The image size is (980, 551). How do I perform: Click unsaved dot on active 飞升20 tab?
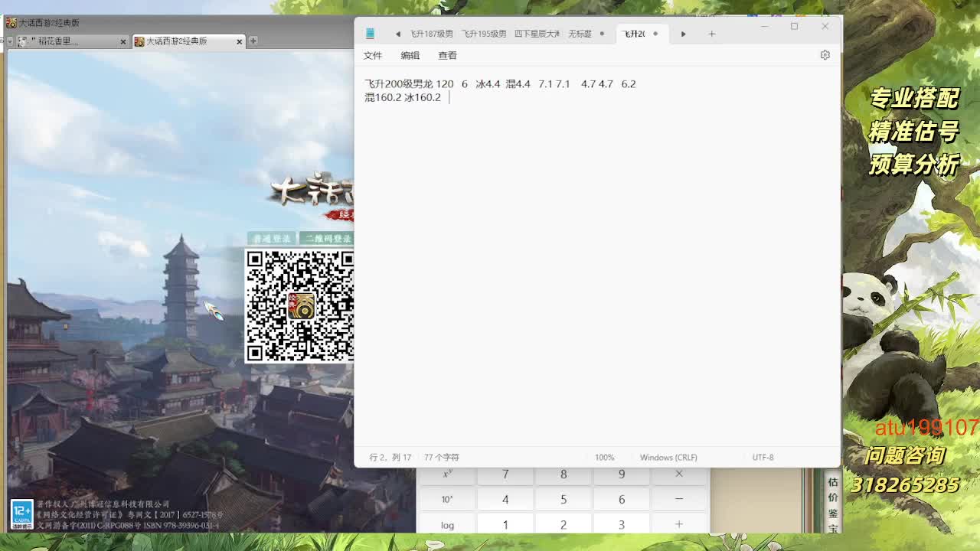(655, 34)
